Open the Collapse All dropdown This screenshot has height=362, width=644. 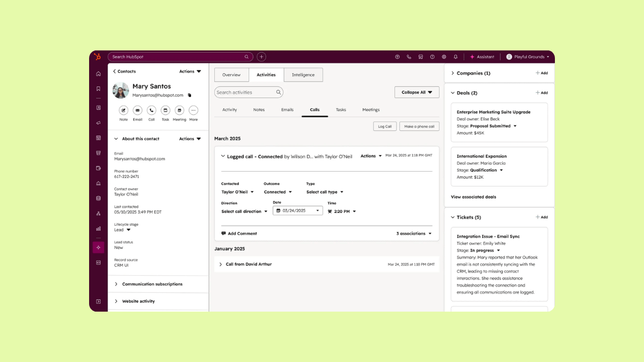pos(417,92)
